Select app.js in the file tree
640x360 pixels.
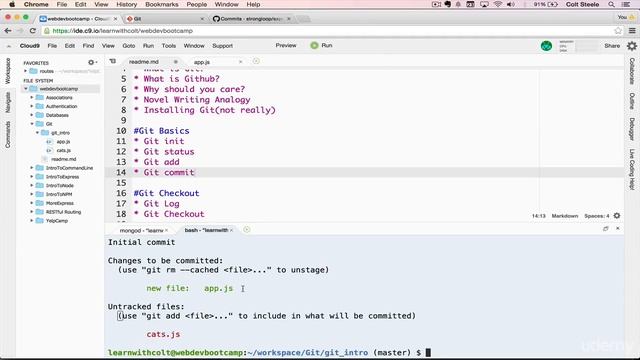(63, 142)
